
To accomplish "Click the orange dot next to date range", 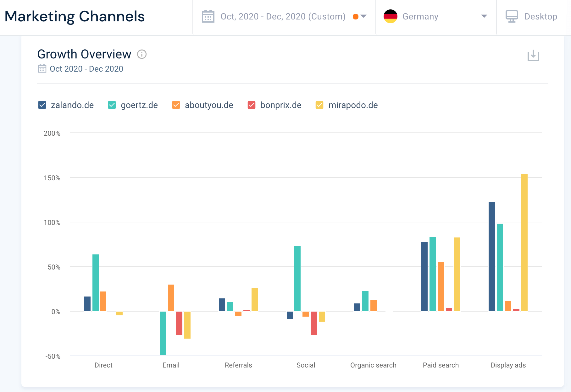I will click(356, 17).
